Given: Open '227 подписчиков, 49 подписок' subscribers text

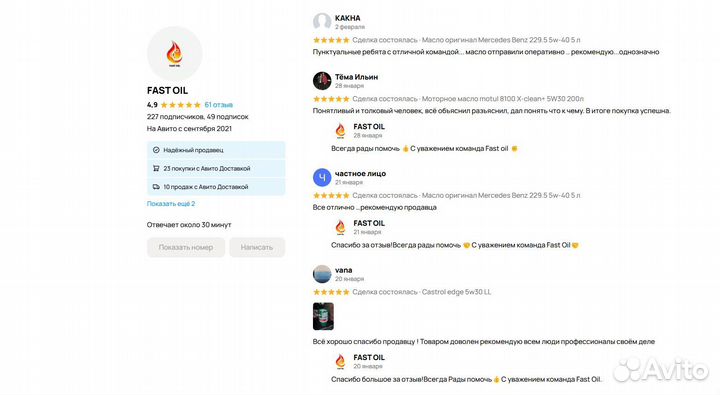Looking at the screenshot, I should click(x=197, y=117).
